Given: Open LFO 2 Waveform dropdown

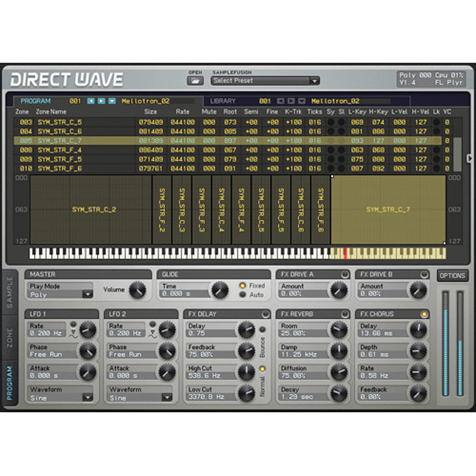Looking at the screenshot, I should click(x=140, y=397).
